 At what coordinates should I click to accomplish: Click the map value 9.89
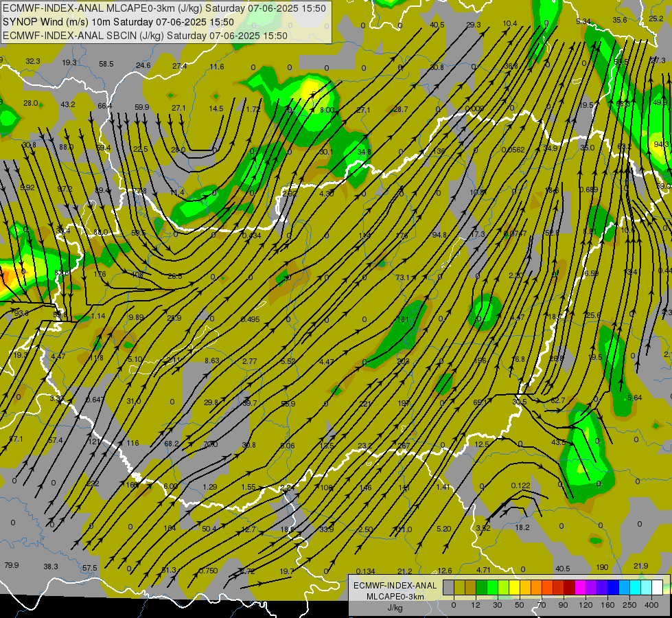coord(137,317)
